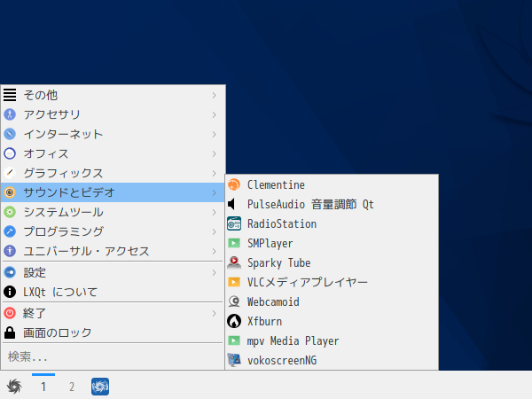Click the Sparky swirl start menu button
The height and width of the screenshot is (399, 532).
click(14, 386)
